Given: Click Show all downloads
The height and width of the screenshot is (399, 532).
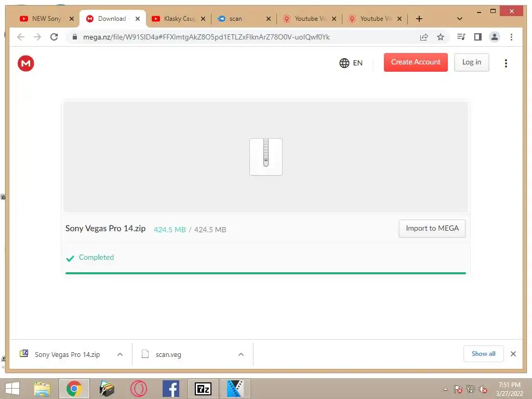Looking at the screenshot, I should [484, 354].
